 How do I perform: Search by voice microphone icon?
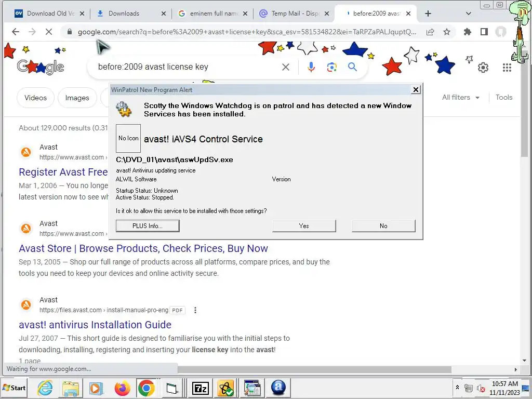[x=311, y=67]
